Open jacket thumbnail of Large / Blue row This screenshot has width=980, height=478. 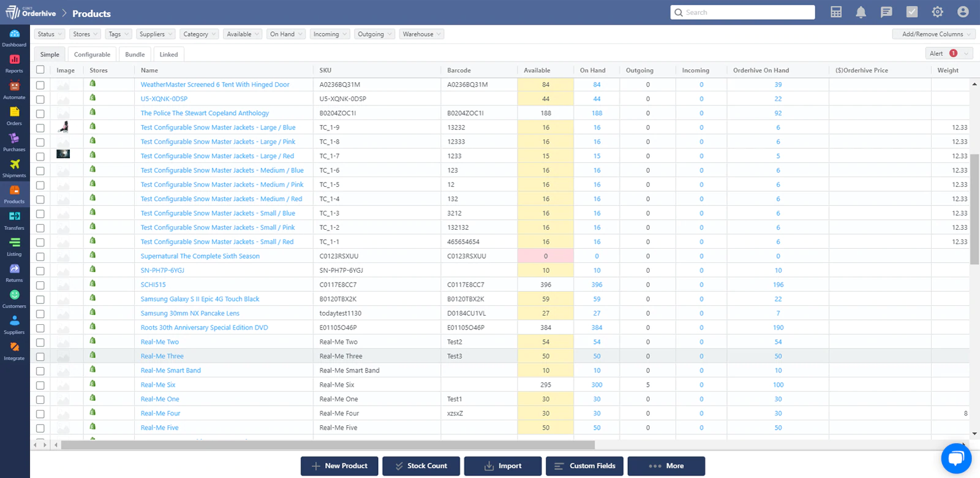(x=63, y=127)
